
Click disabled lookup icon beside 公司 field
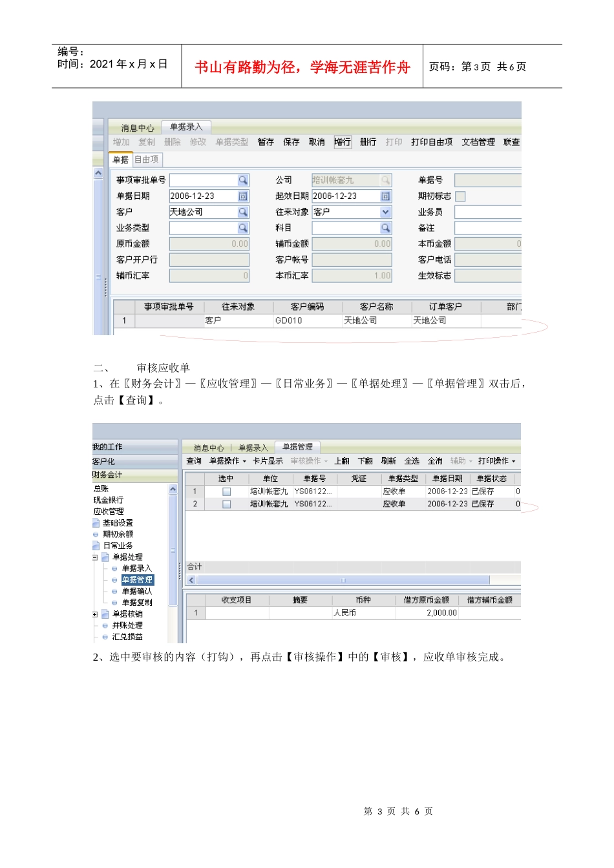[x=385, y=180]
